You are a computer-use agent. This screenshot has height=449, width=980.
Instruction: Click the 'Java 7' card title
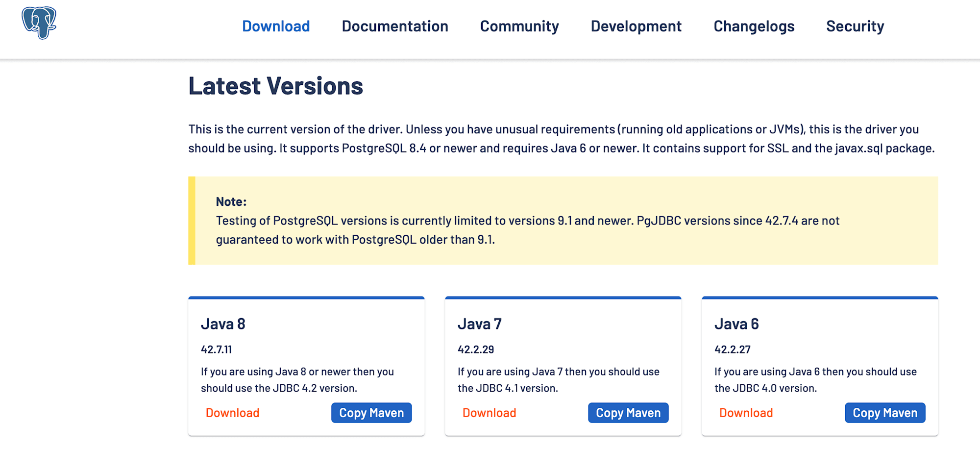[x=480, y=324]
